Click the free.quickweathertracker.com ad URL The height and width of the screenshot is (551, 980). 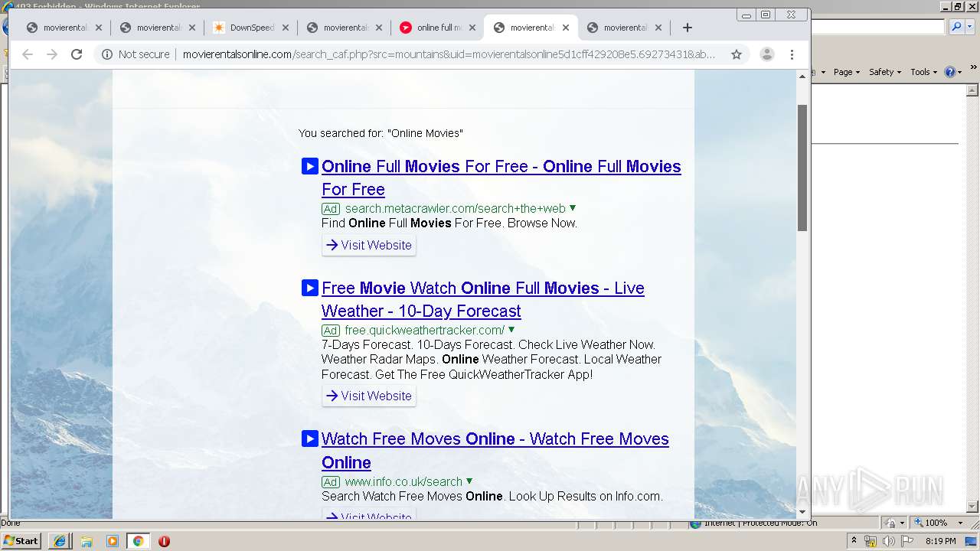[425, 330]
